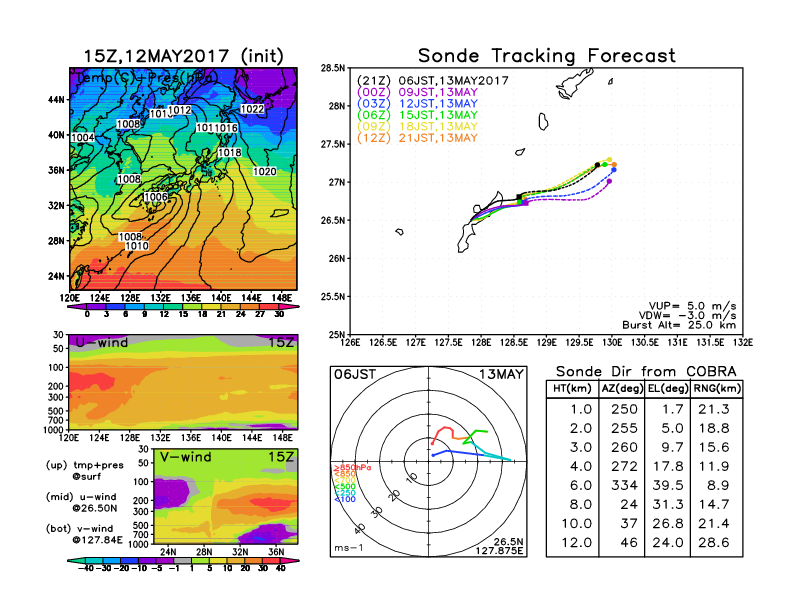Click the "V-wind" panel label

coord(186,457)
